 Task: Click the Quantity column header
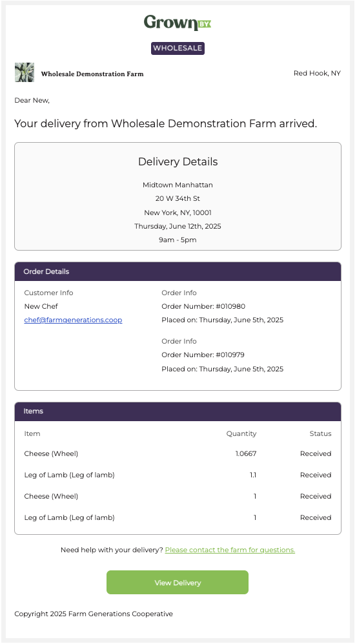tap(241, 433)
